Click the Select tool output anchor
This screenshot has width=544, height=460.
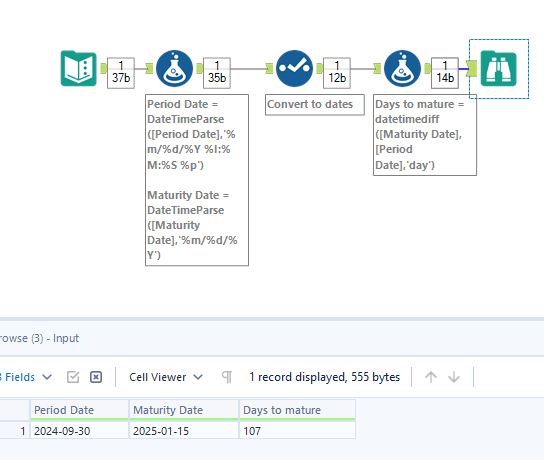coord(320,68)
